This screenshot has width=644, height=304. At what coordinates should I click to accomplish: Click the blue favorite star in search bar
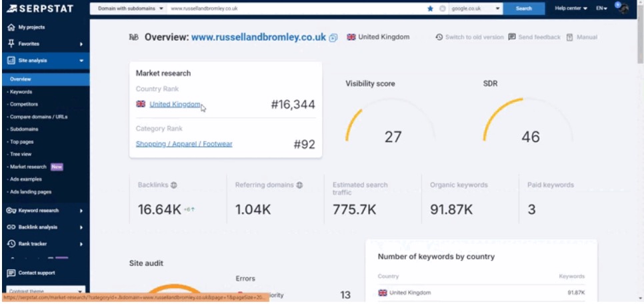click(430, 8)
